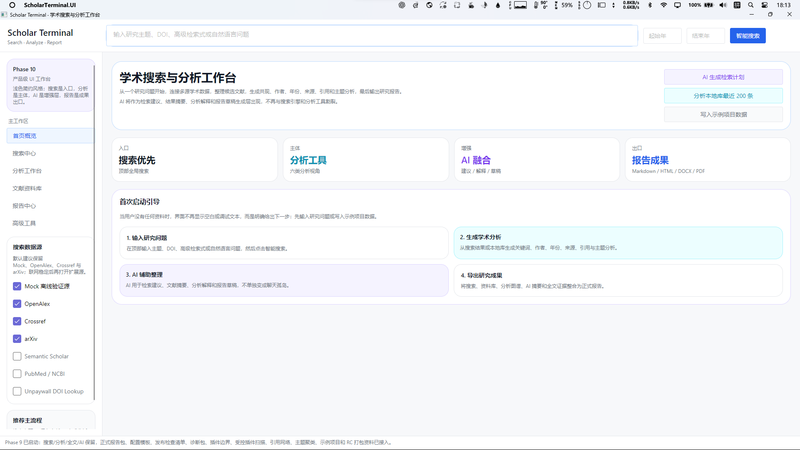Select guide step 2. 生成学术分析
Screen dimensions: 800x450
tap(618, 243)
